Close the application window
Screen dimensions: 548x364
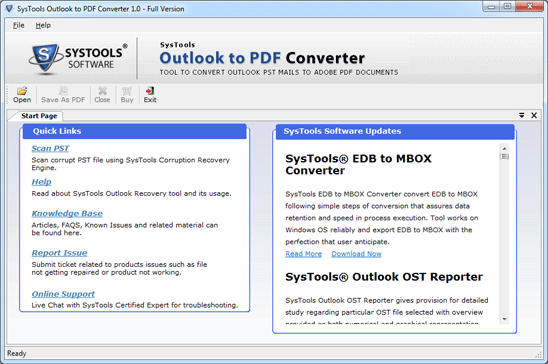tap(529, 7)
